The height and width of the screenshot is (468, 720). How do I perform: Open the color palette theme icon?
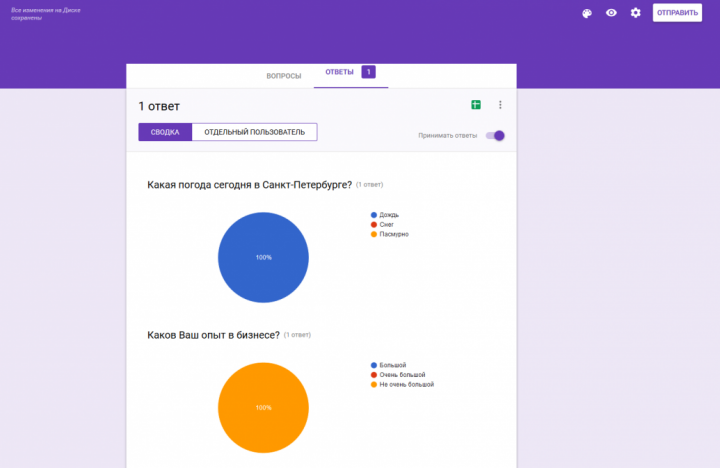pyautogui.click(x=587, y=13)
